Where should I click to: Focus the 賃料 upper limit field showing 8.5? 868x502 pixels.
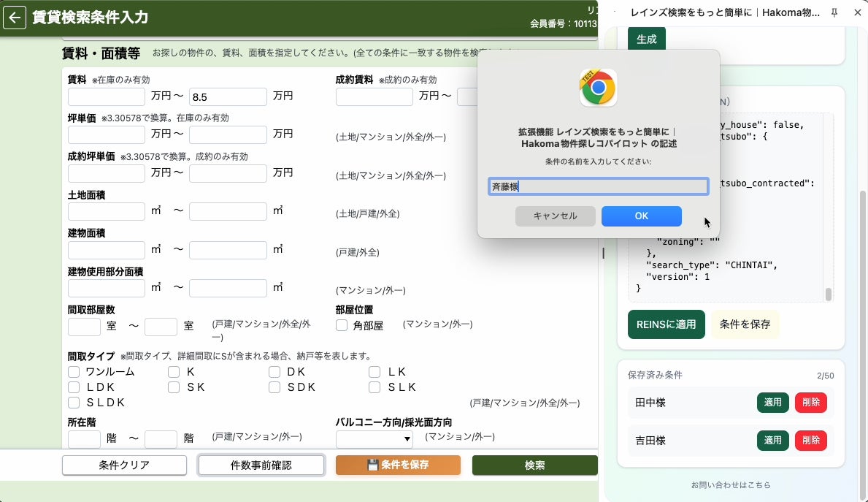point(228,96)
